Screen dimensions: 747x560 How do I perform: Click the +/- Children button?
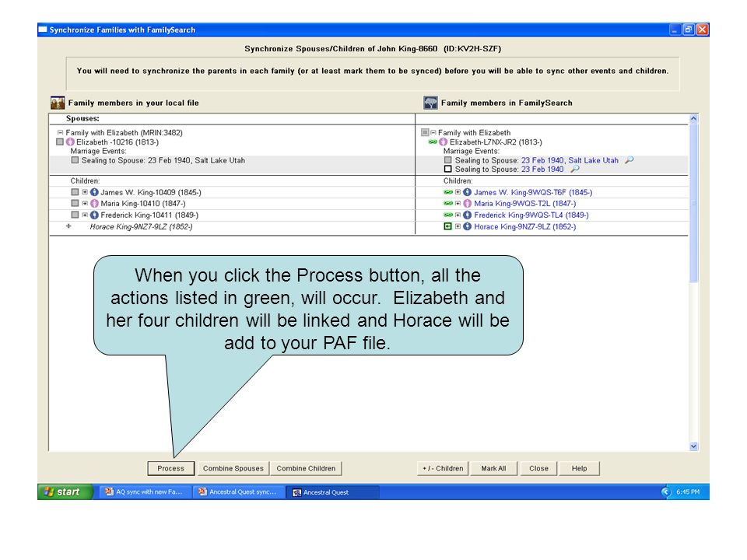click(443, 468)
